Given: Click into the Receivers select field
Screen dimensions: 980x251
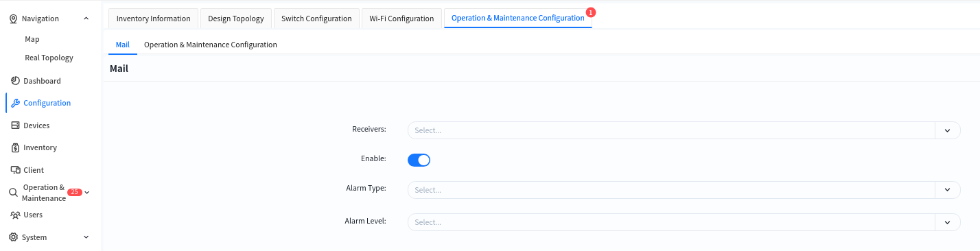Looking at the screenshot, I should 671,130.
